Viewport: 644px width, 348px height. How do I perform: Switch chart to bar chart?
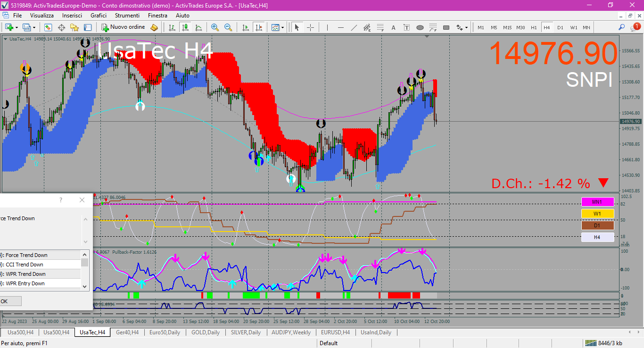[173, 27]
